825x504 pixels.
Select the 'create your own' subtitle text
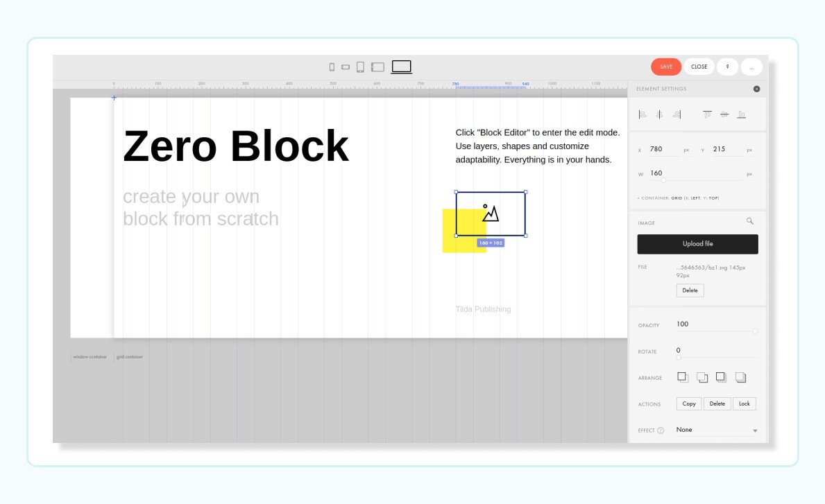tap(201, 207)
